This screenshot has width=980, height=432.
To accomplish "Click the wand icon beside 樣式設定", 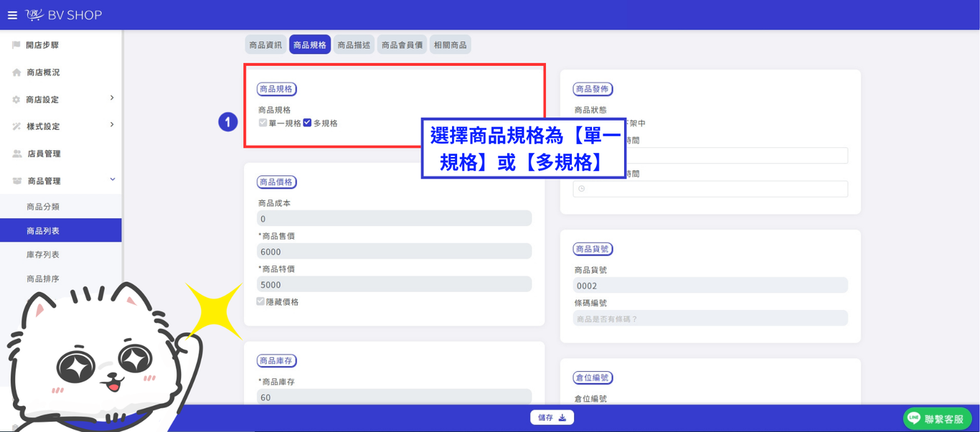I will coord(17,126).
